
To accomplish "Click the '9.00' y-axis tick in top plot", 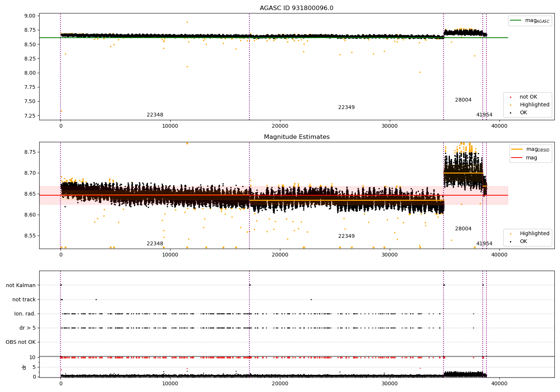I will coord(30,16).
